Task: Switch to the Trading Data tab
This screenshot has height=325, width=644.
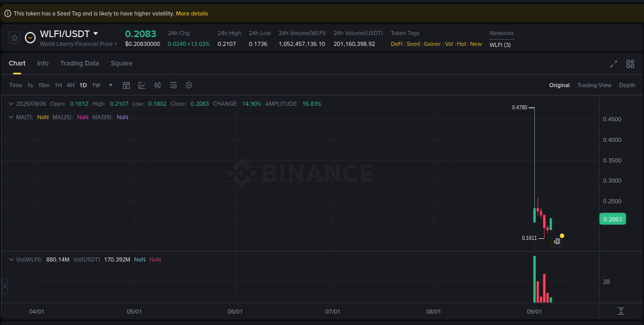Action: pyautogui.click(x=80, y=63)
